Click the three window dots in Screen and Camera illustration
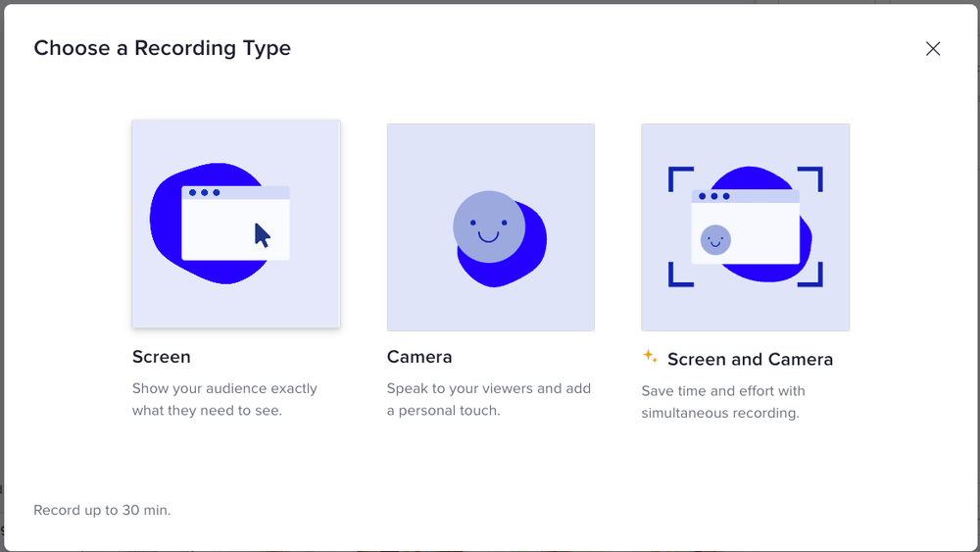The width and height of the screenshot is (980, 552). click(x=714, y=196)
